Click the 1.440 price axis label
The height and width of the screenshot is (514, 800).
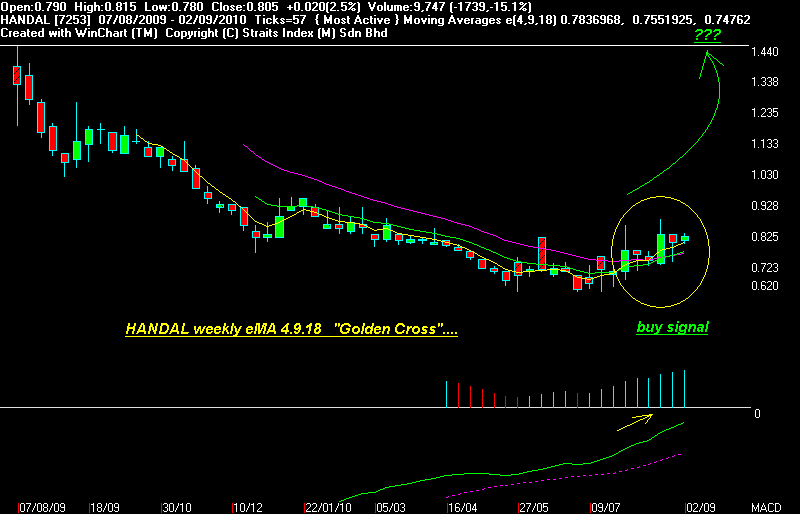click(x=765, y=52)
